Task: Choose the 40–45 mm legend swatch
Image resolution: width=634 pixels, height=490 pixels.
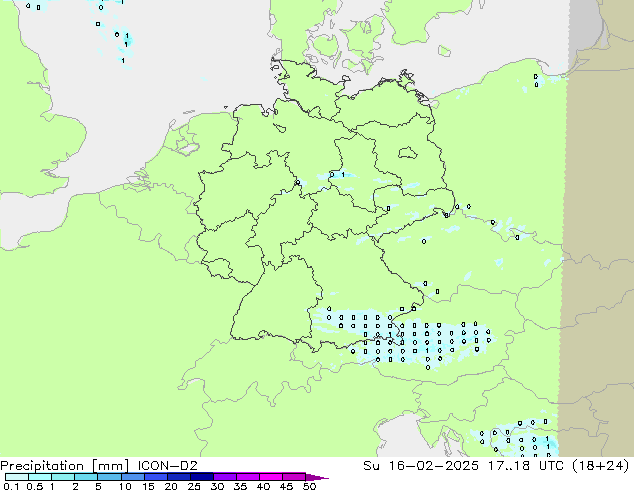Action: 270,477
